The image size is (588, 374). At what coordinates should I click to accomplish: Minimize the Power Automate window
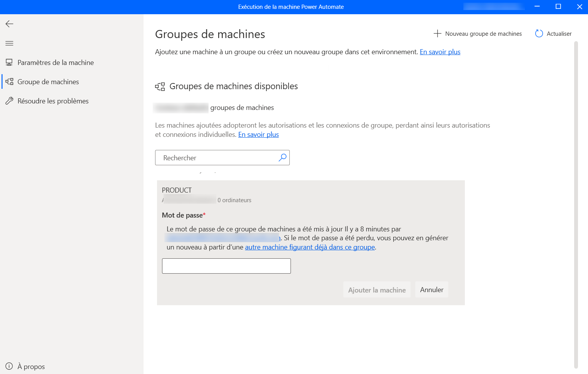point(537,7)
